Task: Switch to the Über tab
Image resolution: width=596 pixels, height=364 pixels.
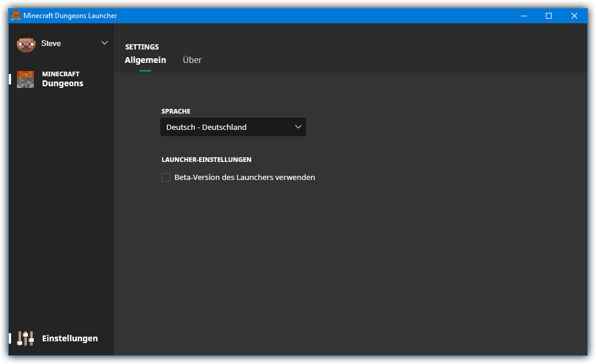Action: (192, 60)
